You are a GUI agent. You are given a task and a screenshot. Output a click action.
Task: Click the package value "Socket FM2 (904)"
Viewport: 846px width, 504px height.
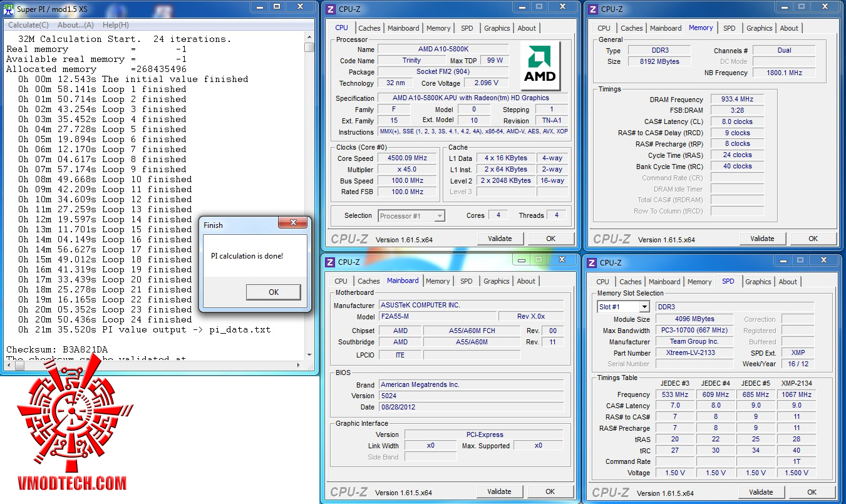click(x=443, y=72)
